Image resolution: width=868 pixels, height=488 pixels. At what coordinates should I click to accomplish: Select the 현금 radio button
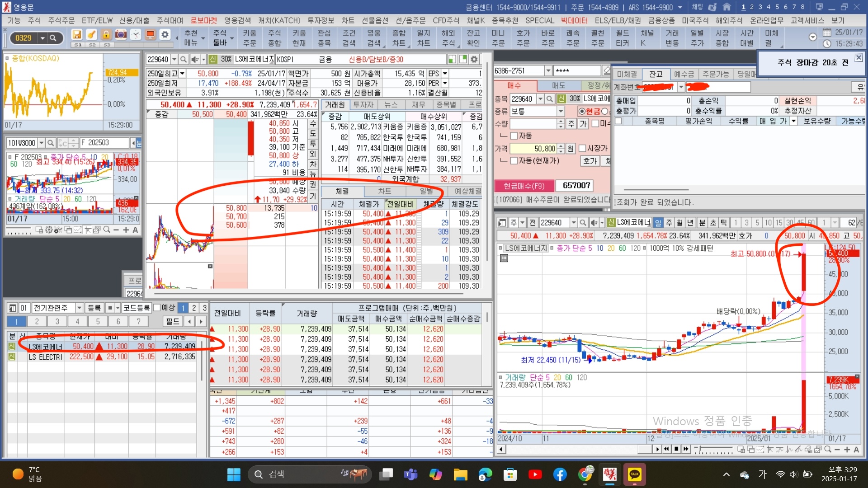tap(582, 111)
